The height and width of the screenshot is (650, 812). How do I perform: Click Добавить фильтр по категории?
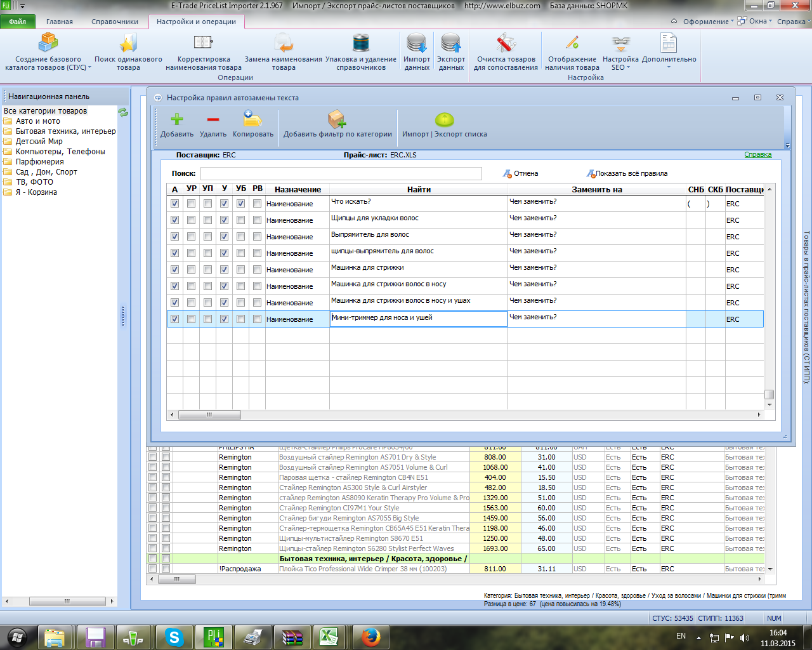click(x=337, y=124)
